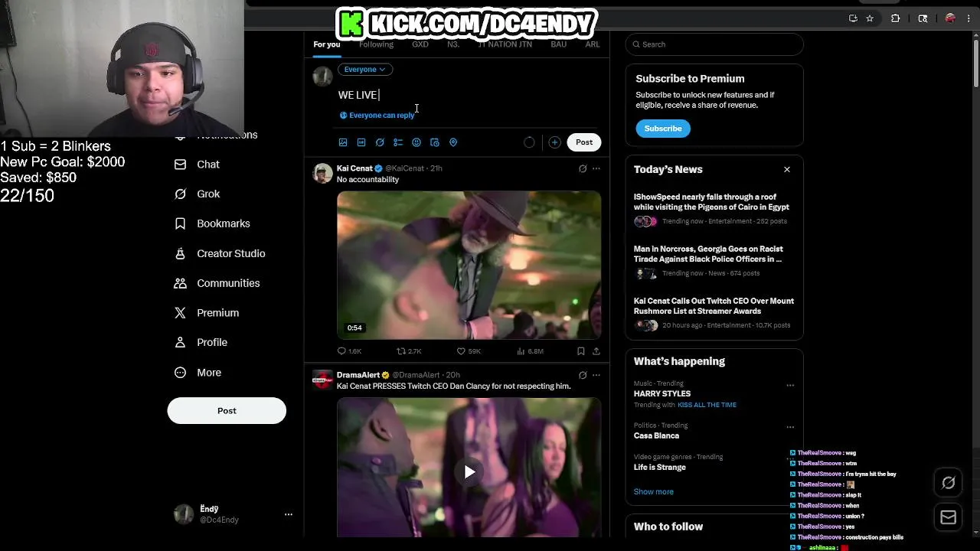
Task: Add another post to thread with plus icon
Action: pos(554,142)
